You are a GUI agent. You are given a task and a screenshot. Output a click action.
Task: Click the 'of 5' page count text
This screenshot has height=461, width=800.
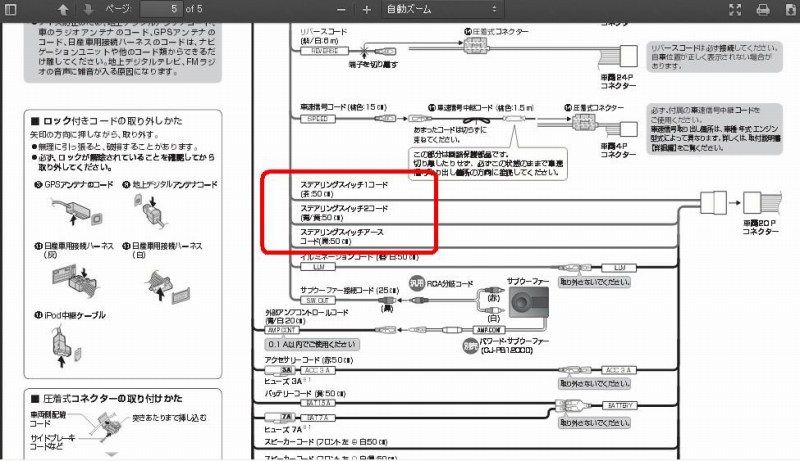(x=194, y=9)
